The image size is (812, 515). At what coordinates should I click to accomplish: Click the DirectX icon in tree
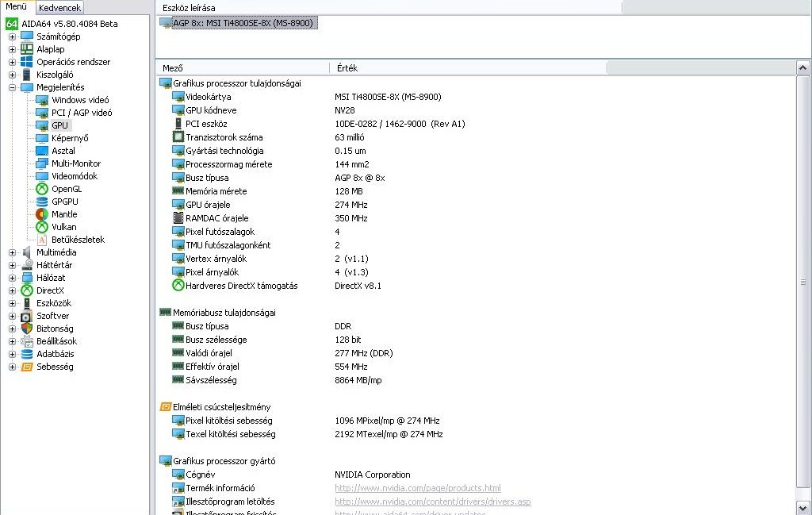(x=27, y=290)
